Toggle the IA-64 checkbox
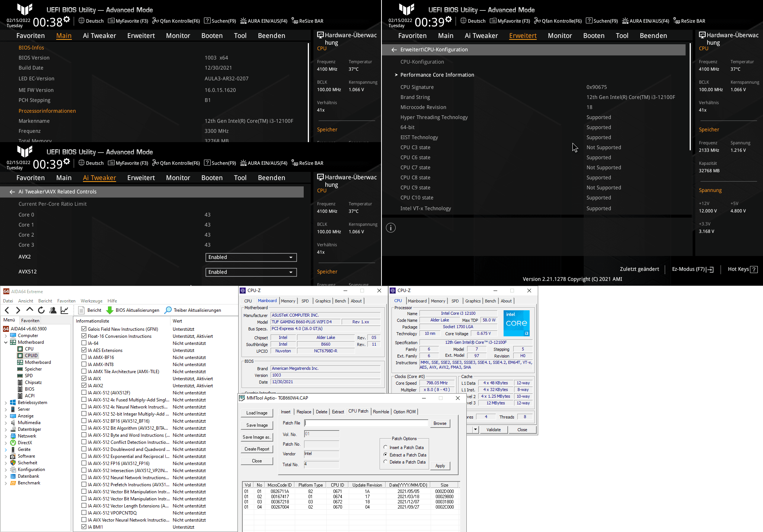Screen dimensions: 763x532 (x=84, y=343)
